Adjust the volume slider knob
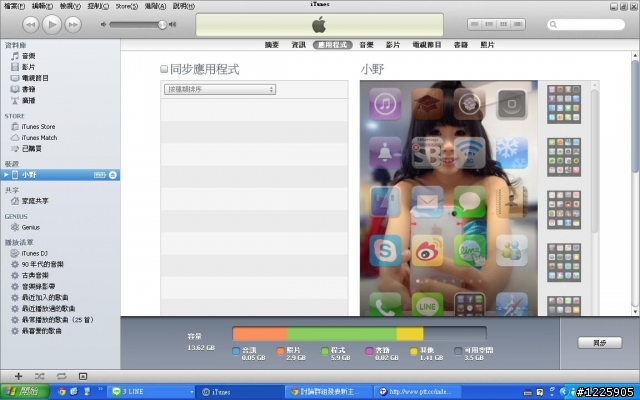The image size is (640, 400). pyautogui.click(x=162, y=25)
